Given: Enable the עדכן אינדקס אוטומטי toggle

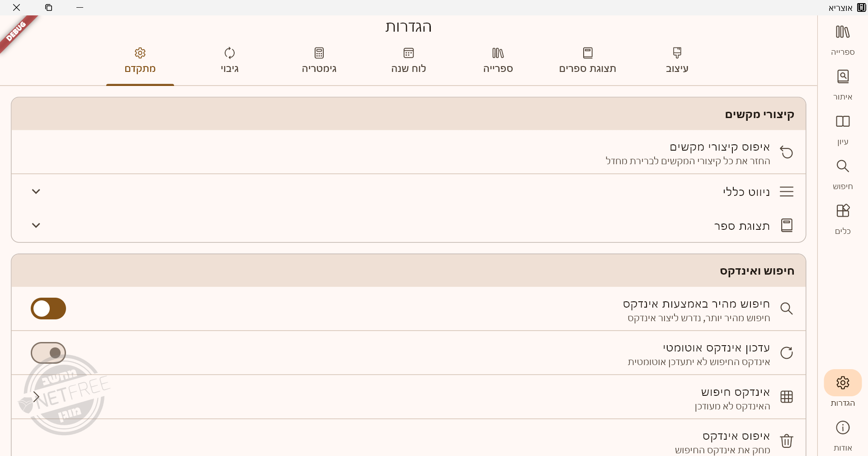Looking at the screenshot, I should click(48, 353).
